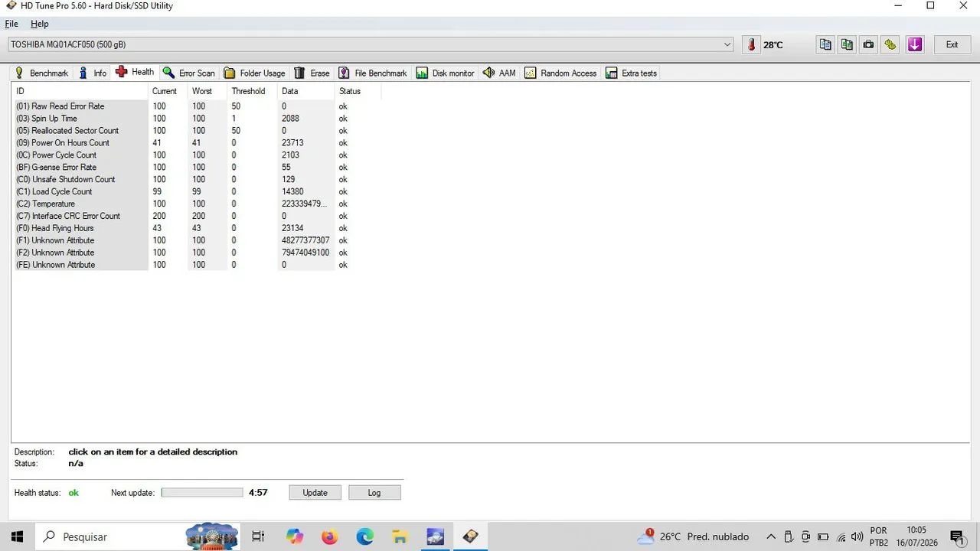980x551 pixels.
Task: Switch to the Folder Usage tab
Action: click(x=254, y=73)
